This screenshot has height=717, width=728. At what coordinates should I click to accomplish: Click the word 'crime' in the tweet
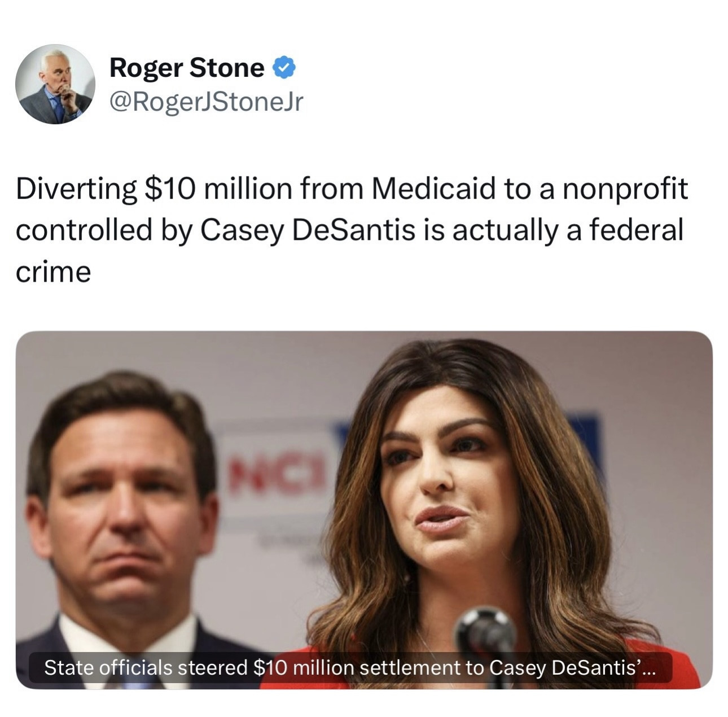pos(53,272)
